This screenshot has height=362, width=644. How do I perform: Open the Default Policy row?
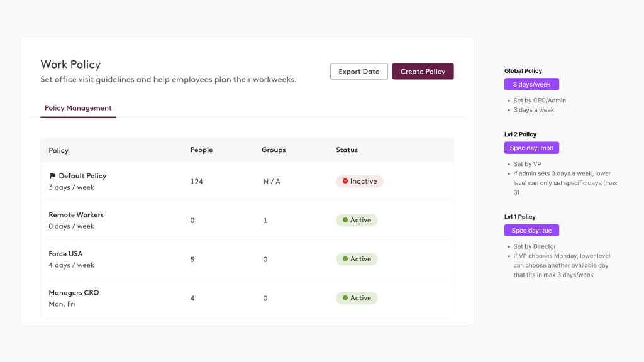click(x=82, y=177)
